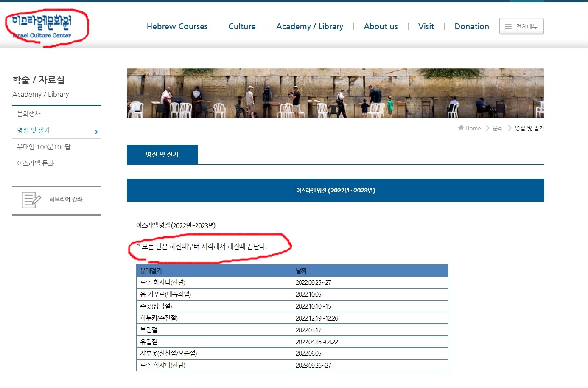
Task: Click the hamburger icon in 전체메뉴 button
Action: pos(508,26)
